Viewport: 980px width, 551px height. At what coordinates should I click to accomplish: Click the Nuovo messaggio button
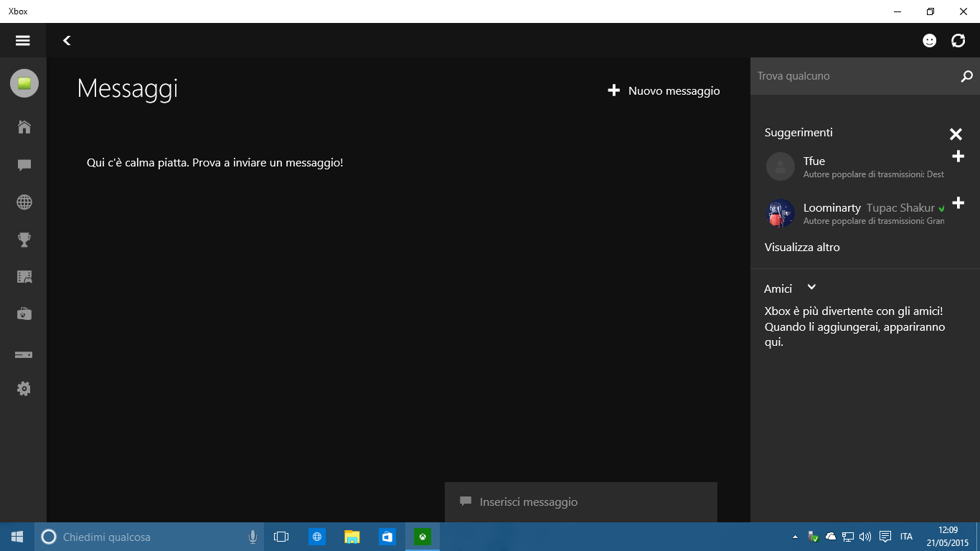[664, 90]
